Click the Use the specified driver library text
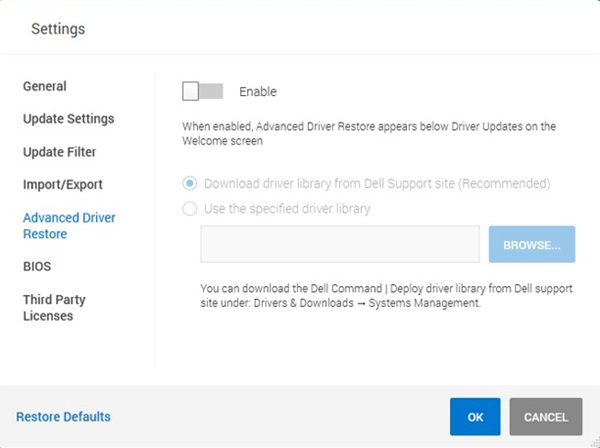 click(x=287, y=209)
